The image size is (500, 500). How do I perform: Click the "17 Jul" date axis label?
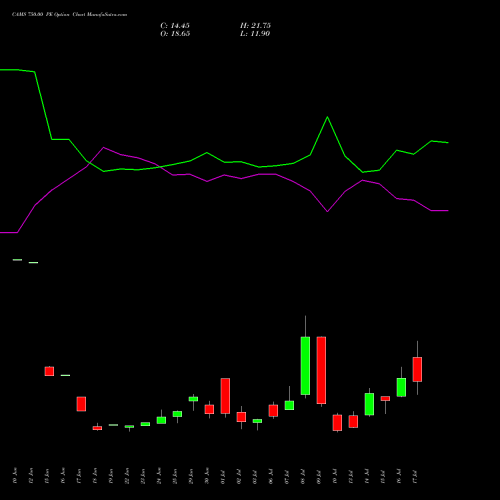(x=415, y=476)
